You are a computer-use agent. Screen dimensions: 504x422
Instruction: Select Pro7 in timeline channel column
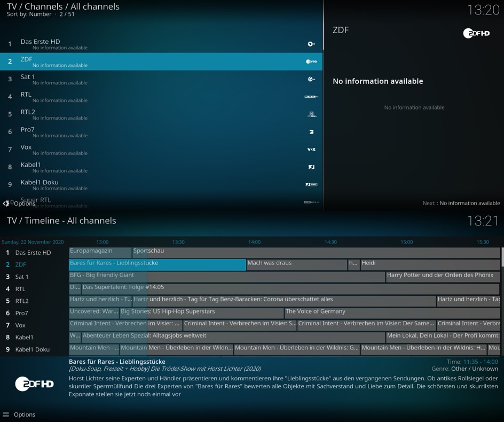click(34, 313)
